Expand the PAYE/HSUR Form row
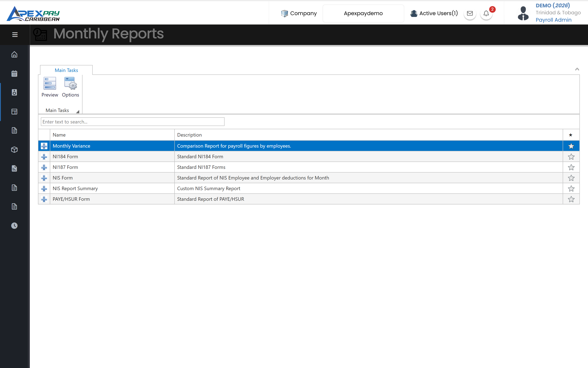Screen dimensions: 588x368 click(44, 199)
